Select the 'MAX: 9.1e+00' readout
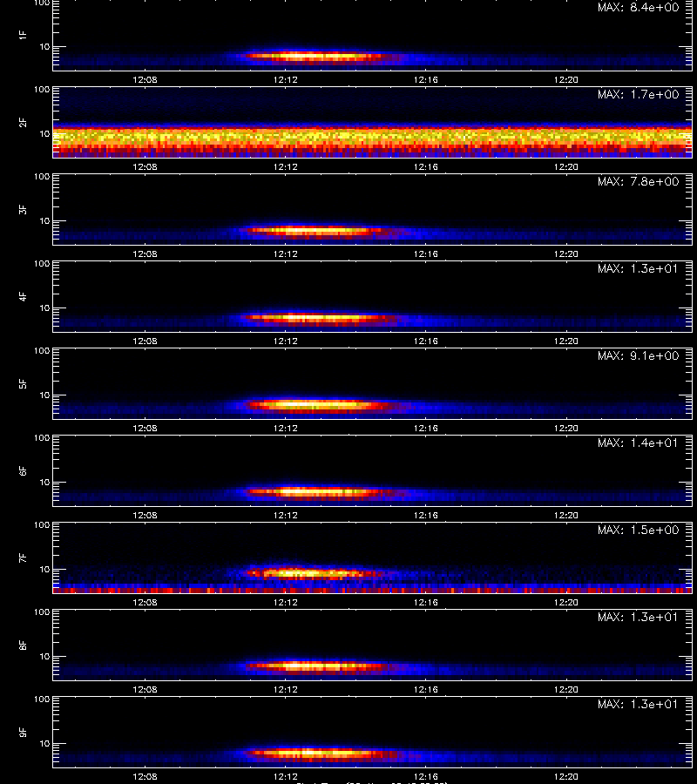 pos(638,355)
